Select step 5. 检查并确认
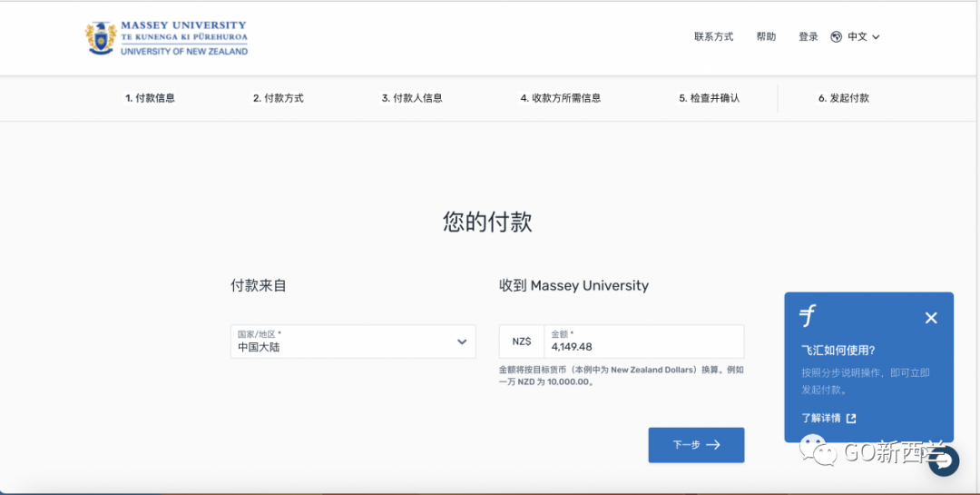The image size is (980, 495). (710, 98)
